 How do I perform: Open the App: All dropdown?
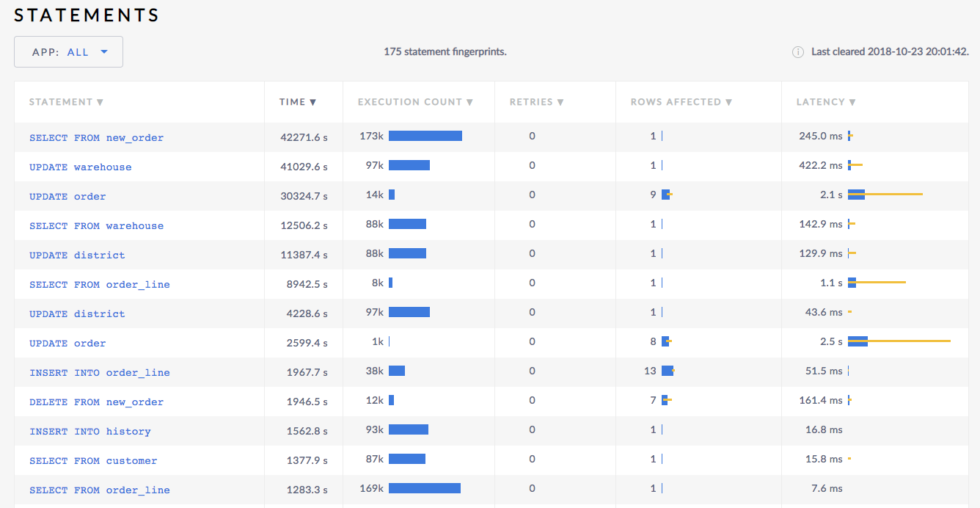[x=69, y=52]
